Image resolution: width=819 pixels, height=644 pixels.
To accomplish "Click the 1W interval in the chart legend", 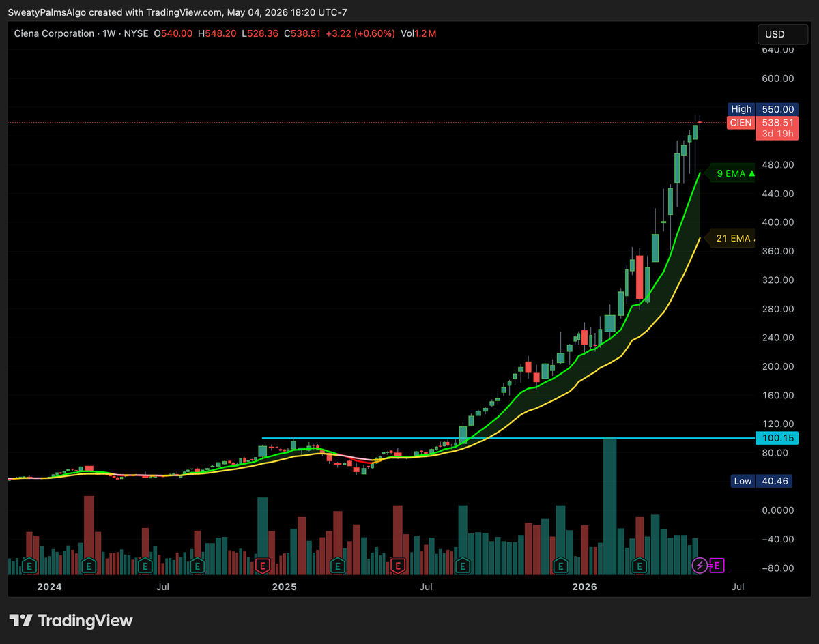I will (109, 33).
